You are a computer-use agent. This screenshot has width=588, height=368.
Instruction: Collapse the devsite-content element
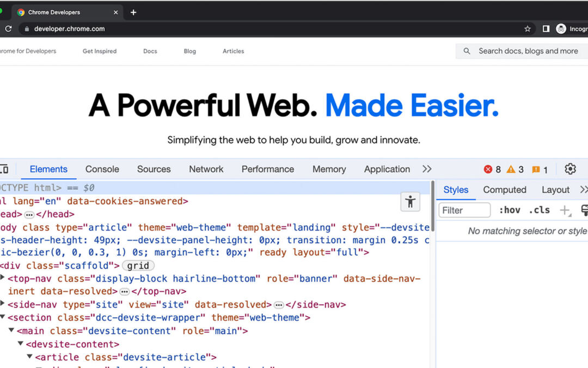click(20, 343)
